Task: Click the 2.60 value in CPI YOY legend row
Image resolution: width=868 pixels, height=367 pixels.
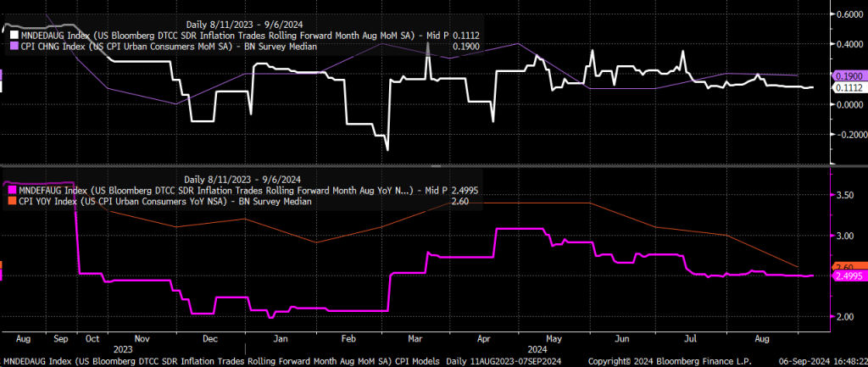Action: (x=460, y=202)
